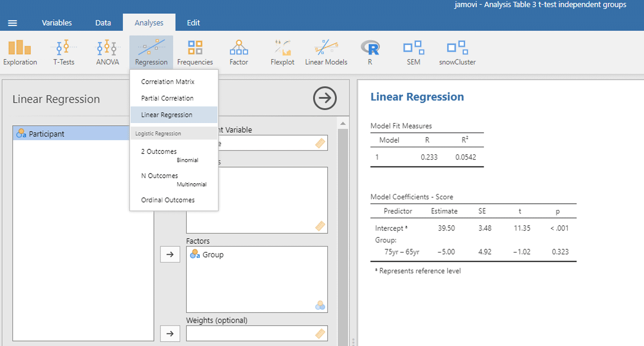Open the Factor analysis menu

(x=239, y=53)
